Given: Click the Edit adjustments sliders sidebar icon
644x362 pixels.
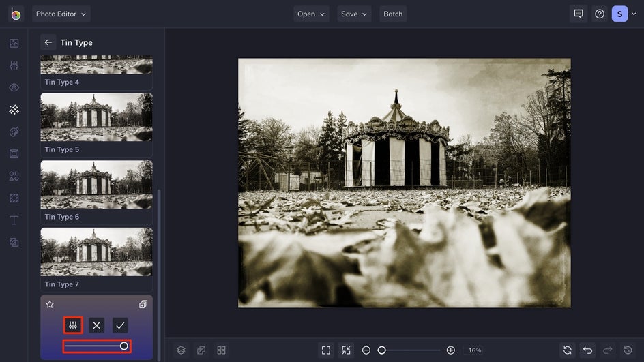Looking at the screenshot, I should point(14,65).
